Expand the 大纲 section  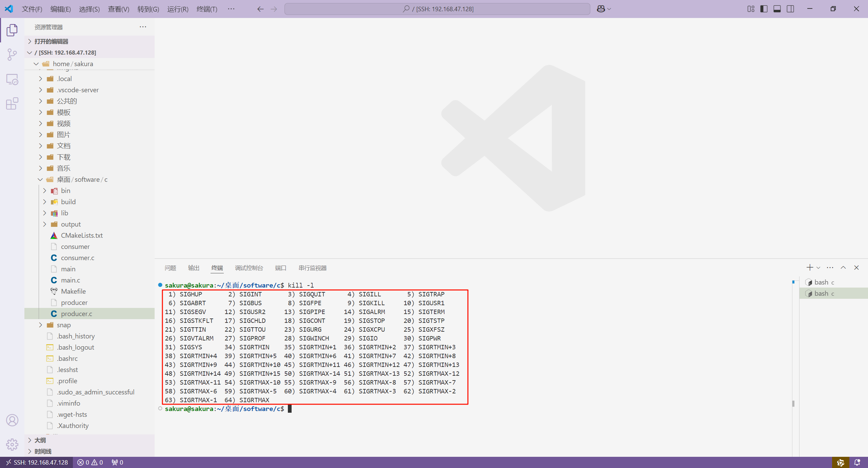90,440
